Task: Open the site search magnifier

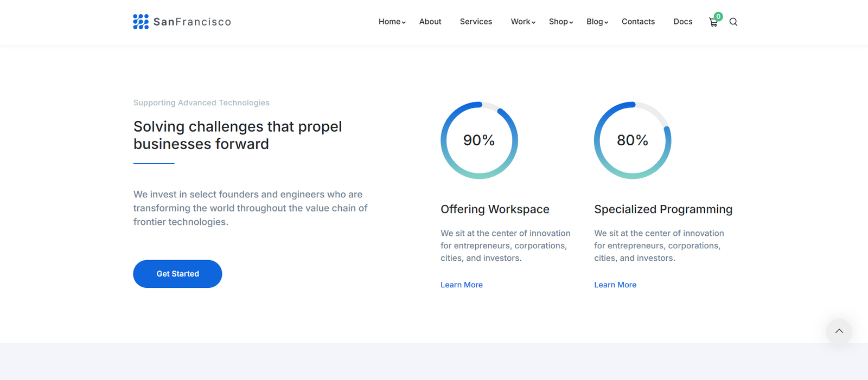Action: click(x=733, y=22)
